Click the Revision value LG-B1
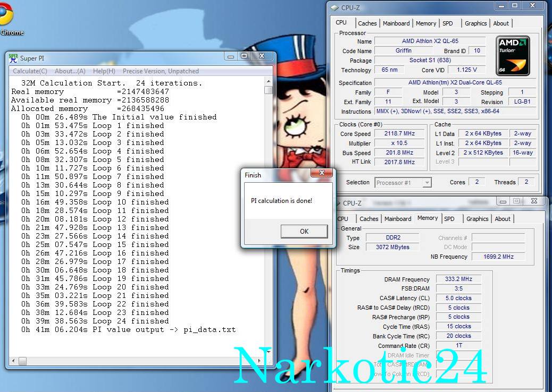This screenshot has width=552, height=392. [x=522, y=101]
